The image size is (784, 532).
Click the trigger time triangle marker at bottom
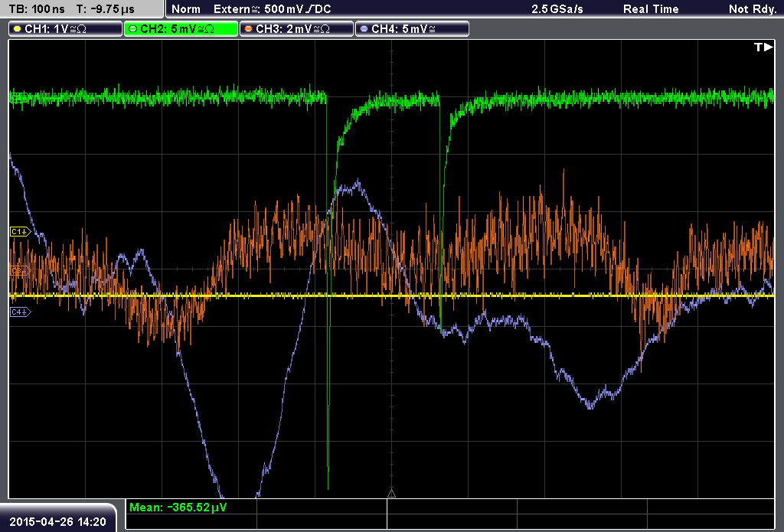click(x=391, y=494)
